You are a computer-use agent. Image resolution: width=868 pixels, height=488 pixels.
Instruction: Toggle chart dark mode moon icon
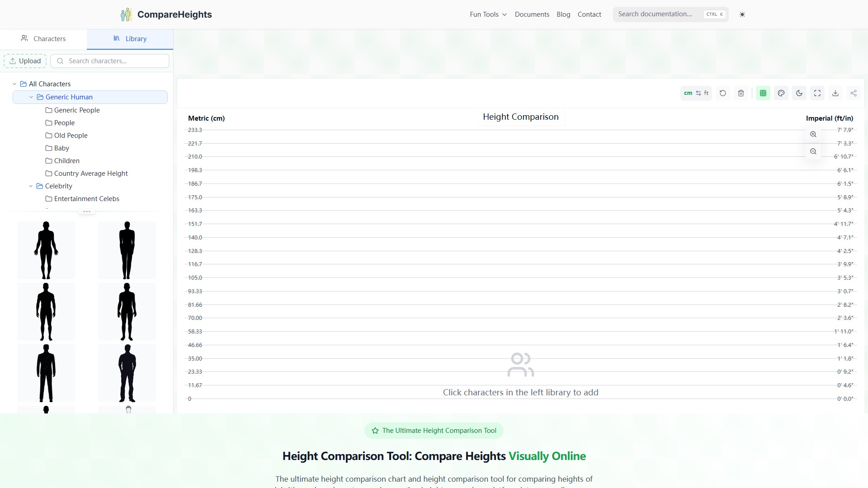799,93
